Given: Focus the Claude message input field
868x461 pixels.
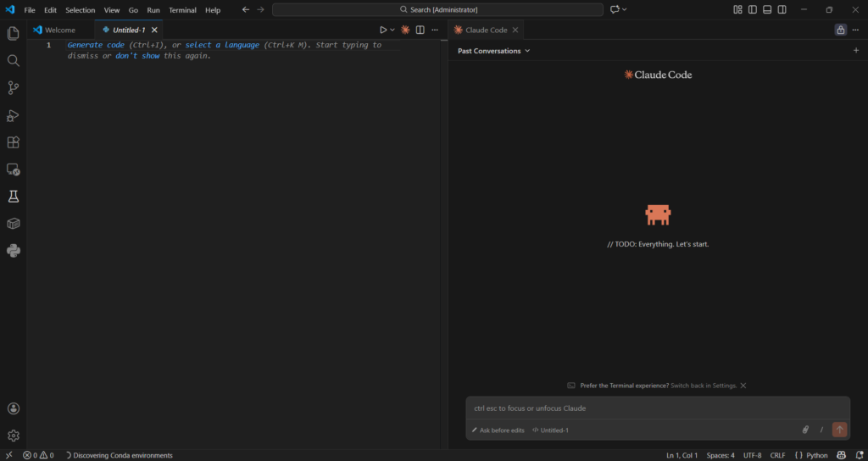Looking at the screenshot, I should (658, 408).
